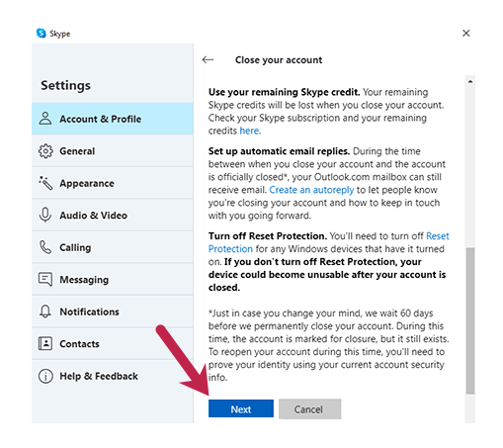Click the Account & Profile person icon
Viewport: 503px width, 448px height.
tap(45, 119)
